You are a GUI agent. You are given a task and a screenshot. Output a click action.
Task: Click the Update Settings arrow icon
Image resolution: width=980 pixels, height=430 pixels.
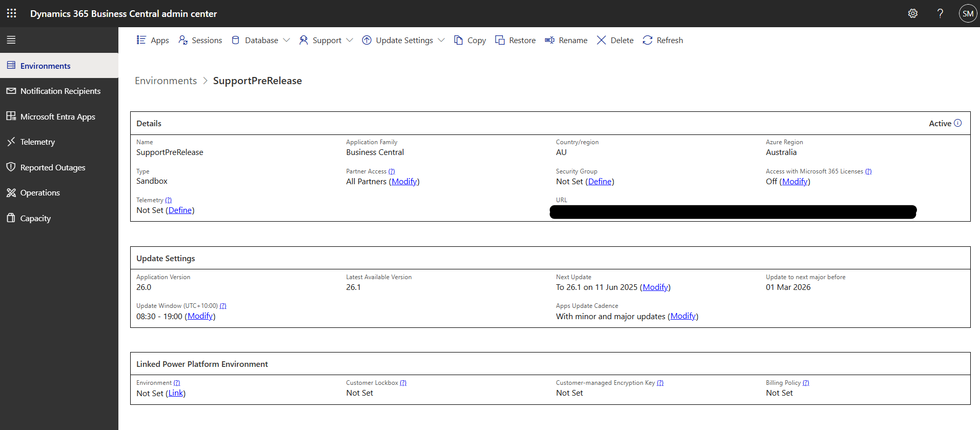(367, 40)
